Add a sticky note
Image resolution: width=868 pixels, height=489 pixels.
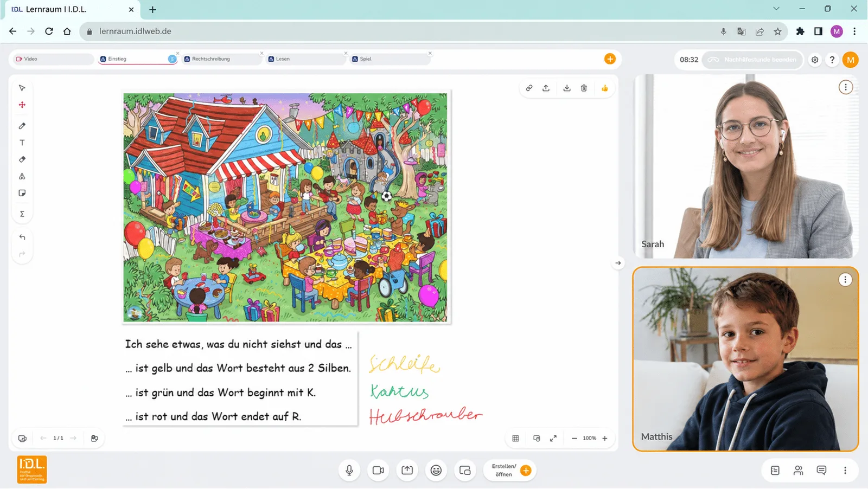tap(22, 193)
